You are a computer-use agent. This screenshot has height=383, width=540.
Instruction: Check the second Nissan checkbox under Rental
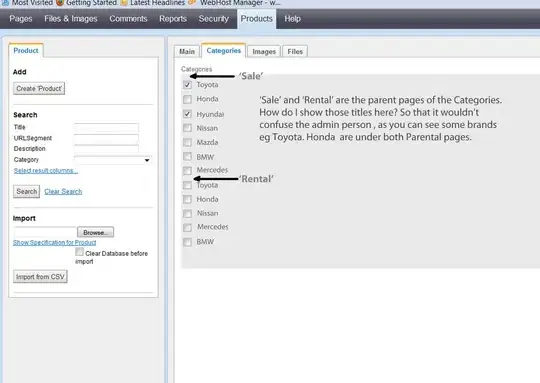pyautogui.click(x=187, y=214)
